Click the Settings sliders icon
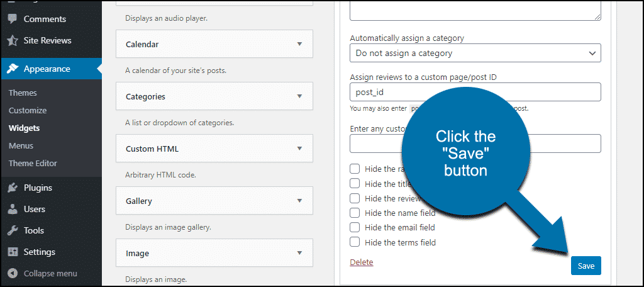The width and height of the screenshot is (644, 287). coord(13,252)
